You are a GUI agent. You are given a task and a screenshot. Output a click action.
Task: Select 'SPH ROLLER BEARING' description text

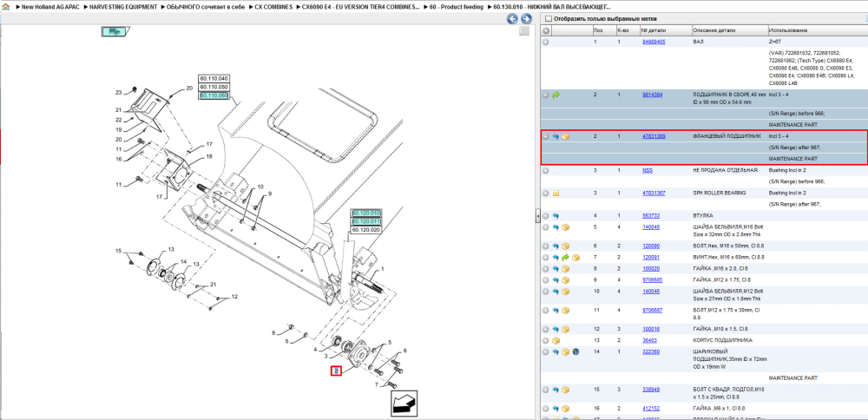pos(719,194)
